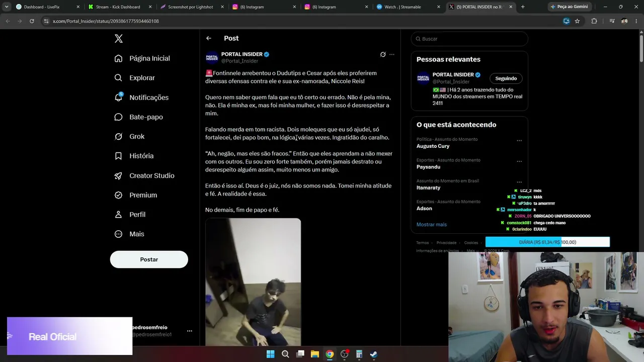Open the História bookmark item
The image size is (644, 362).
(x=134, y=156)
